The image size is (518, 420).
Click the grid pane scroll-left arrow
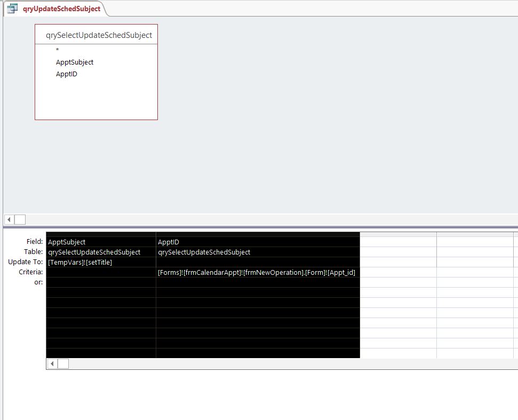point(52,363)
